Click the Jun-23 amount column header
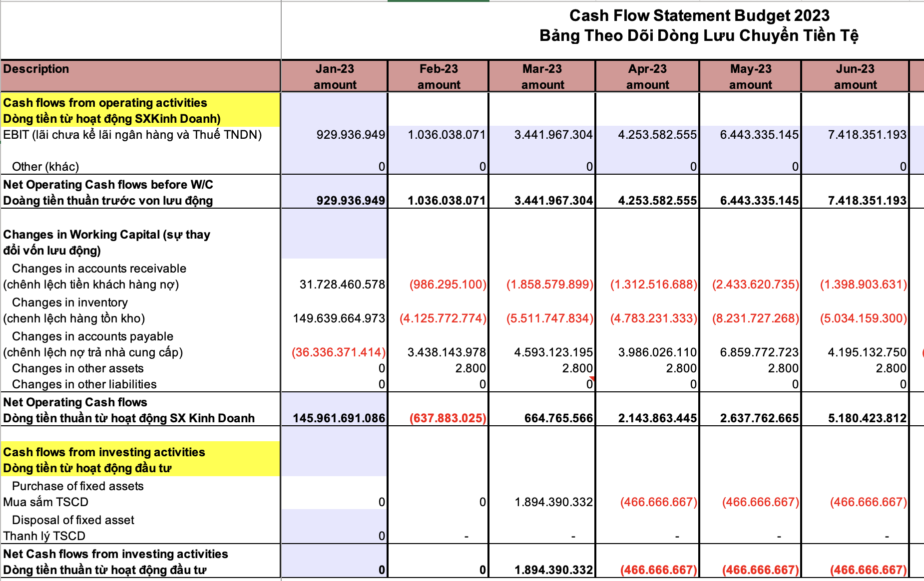Viewport: 924px width, 581px height. click(855, 76)
